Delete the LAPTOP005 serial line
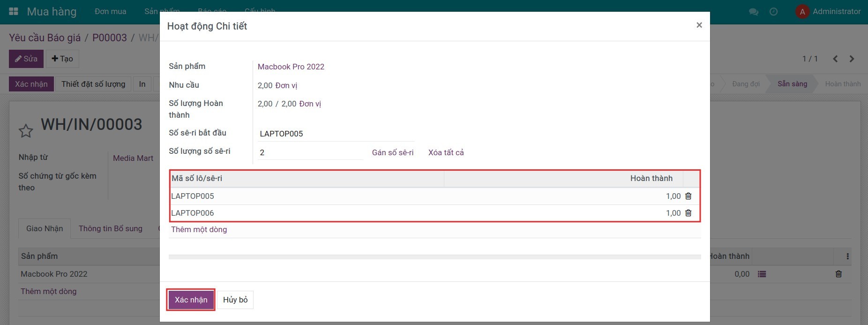 point(688,196)
